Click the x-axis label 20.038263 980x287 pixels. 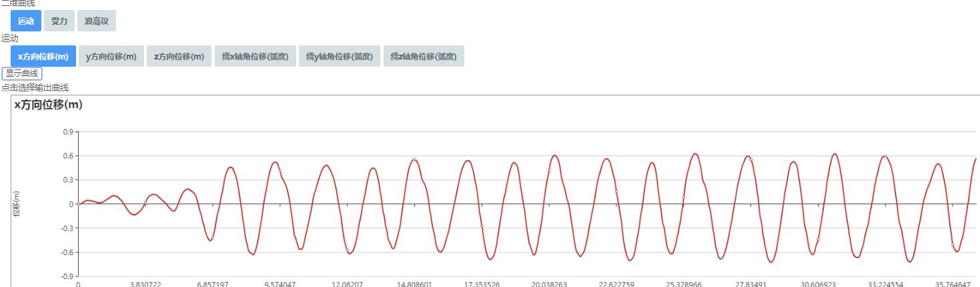(x=549, y=284)
